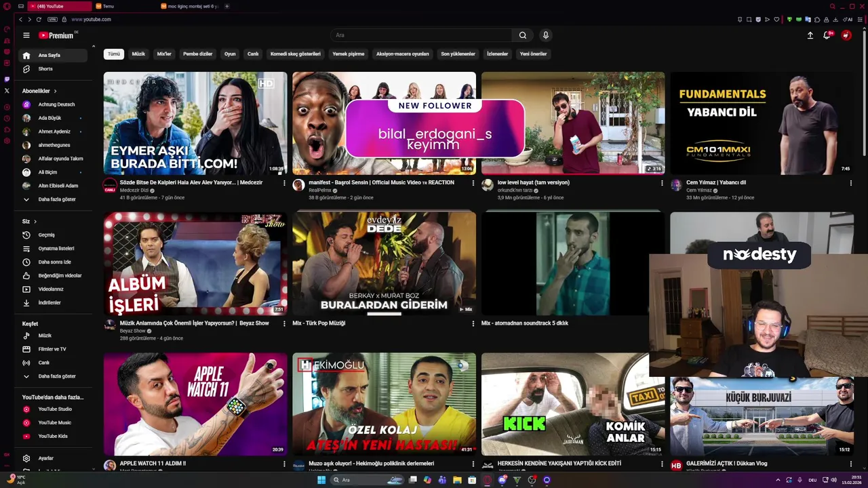Open Shorts from the sidebar
868x488 pixels.
coord(54,69)
